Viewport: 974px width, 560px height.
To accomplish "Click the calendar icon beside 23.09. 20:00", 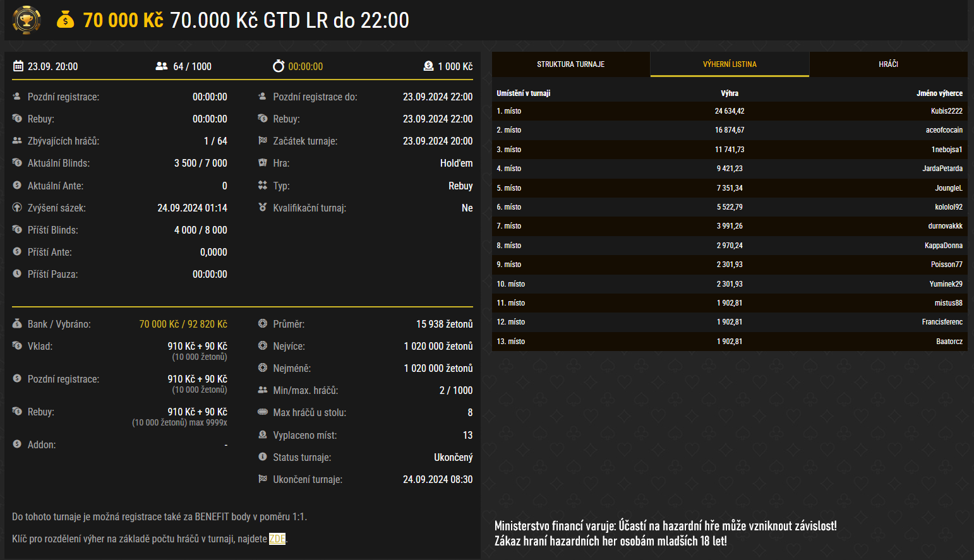I will click(18, 66).
